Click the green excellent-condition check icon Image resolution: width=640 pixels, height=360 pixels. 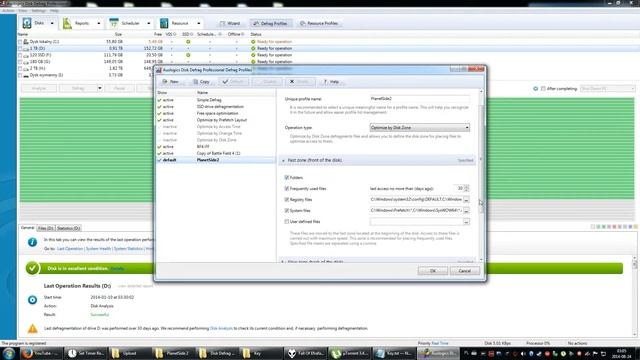32,268
